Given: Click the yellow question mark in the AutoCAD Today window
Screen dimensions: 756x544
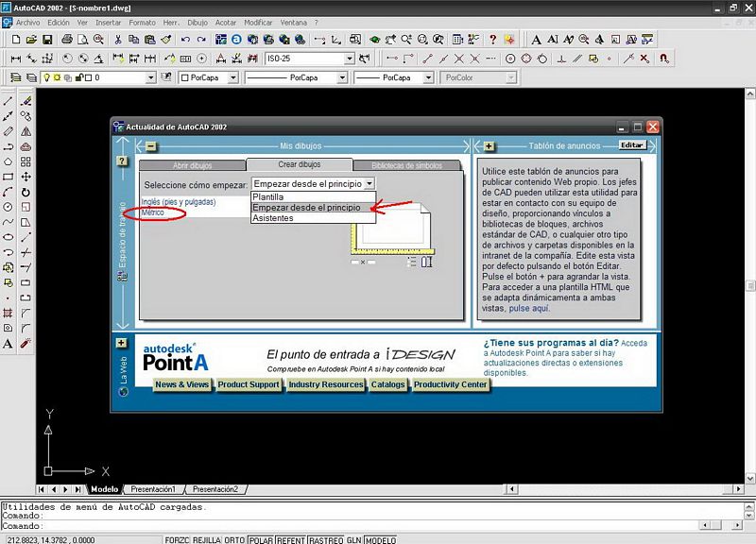Looking at the screenshot, I should 122,161.
